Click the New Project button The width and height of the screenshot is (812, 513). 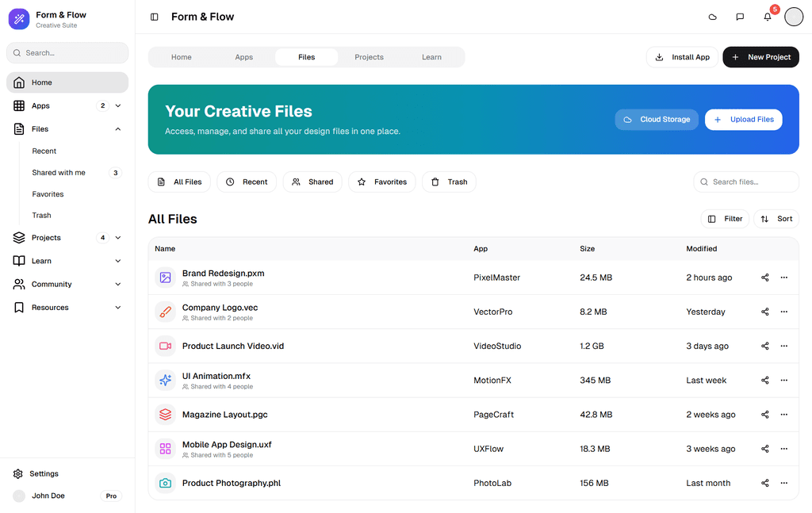click(x=760, y=57)
